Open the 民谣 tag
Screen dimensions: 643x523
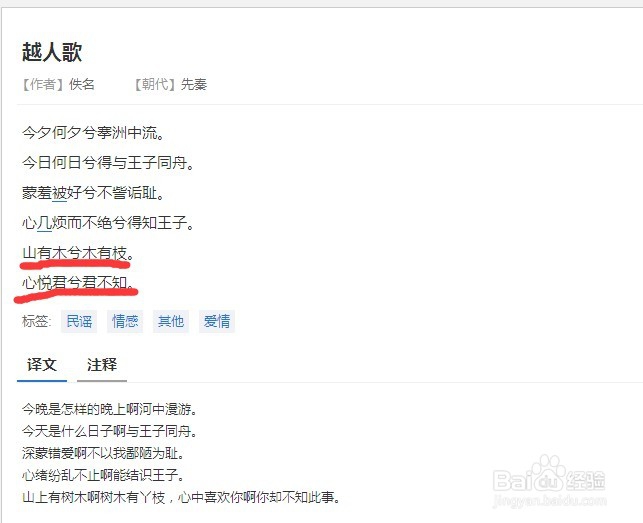pos(79,321)
